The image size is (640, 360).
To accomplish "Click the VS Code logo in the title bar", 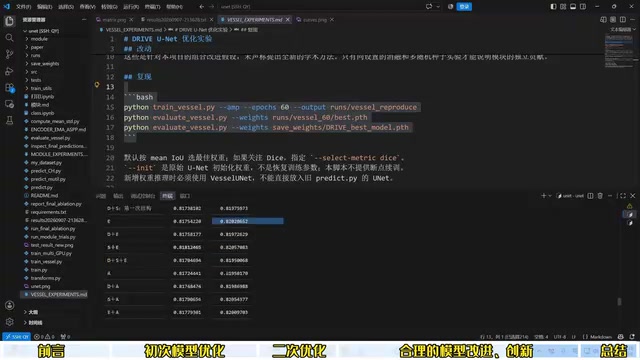I will [x=7, y=7].
